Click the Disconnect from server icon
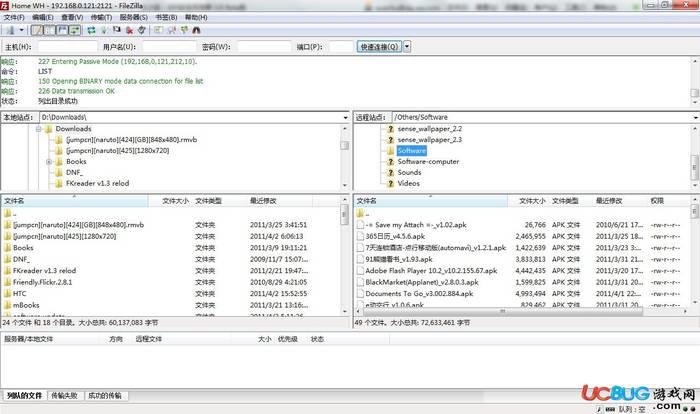700x414 pixels. coord(129,30)
